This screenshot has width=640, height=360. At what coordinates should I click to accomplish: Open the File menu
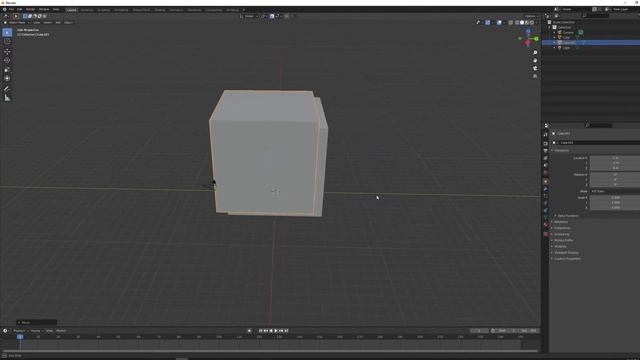coord(11,9)
